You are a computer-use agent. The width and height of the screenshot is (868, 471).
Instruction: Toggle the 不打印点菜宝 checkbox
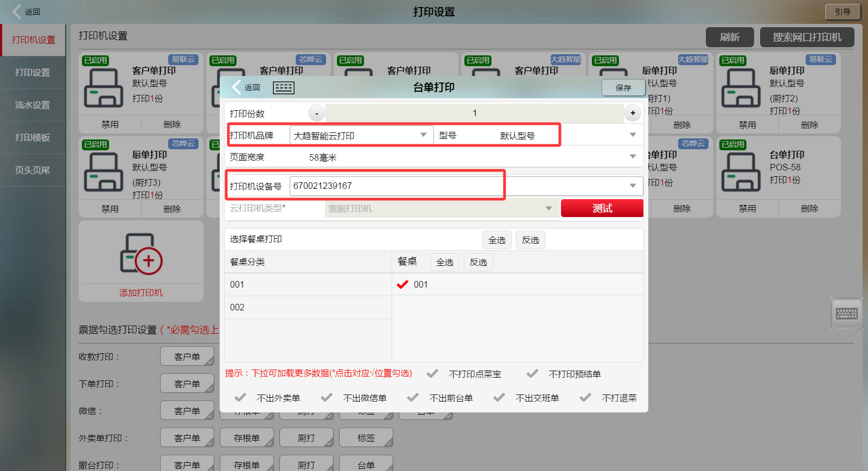[432, 374]
